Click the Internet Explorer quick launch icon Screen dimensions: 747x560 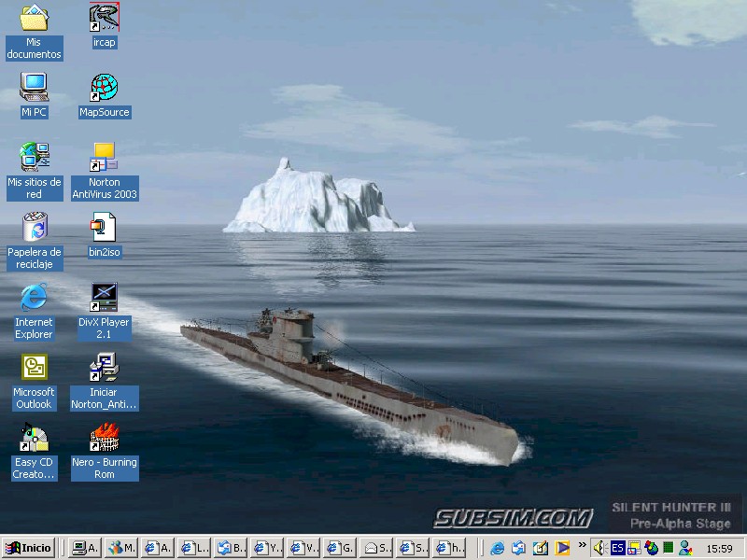click(498, 548)
